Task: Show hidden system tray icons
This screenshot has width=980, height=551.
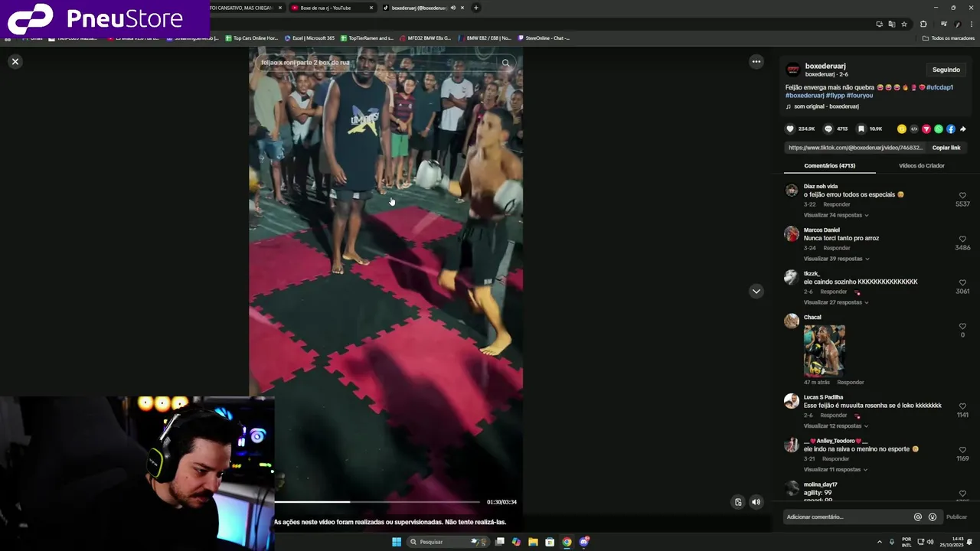Action: click(x=879, y=542)
